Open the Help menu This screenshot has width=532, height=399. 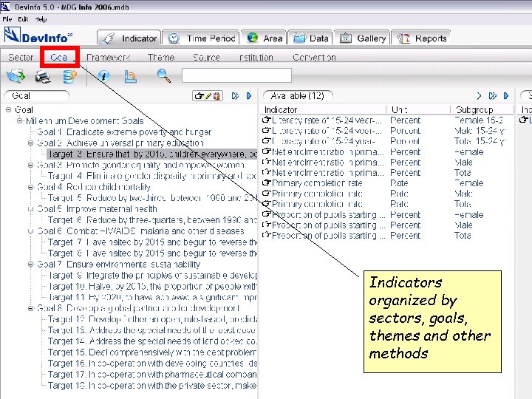(x=41, y=19)
